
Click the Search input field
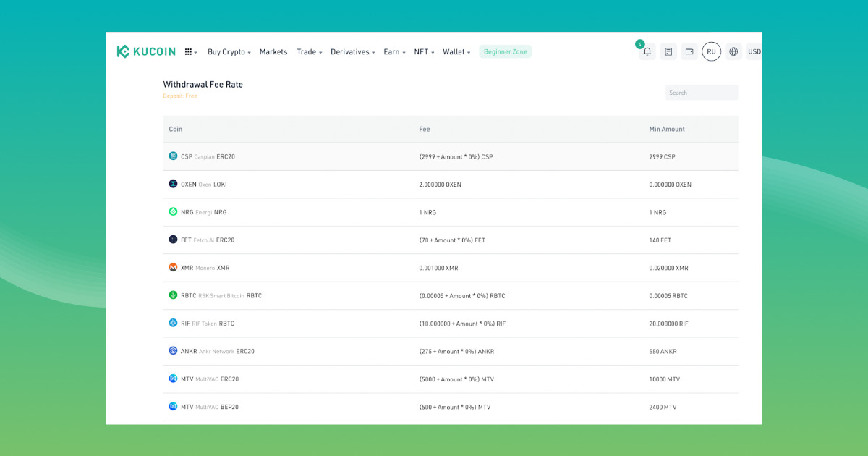click(x=702, y=93)
